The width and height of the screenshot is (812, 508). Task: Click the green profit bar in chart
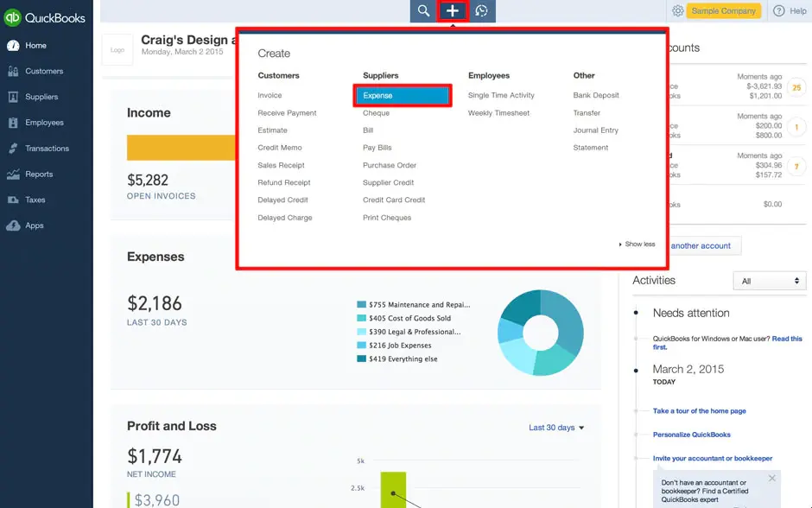(393, 490)
